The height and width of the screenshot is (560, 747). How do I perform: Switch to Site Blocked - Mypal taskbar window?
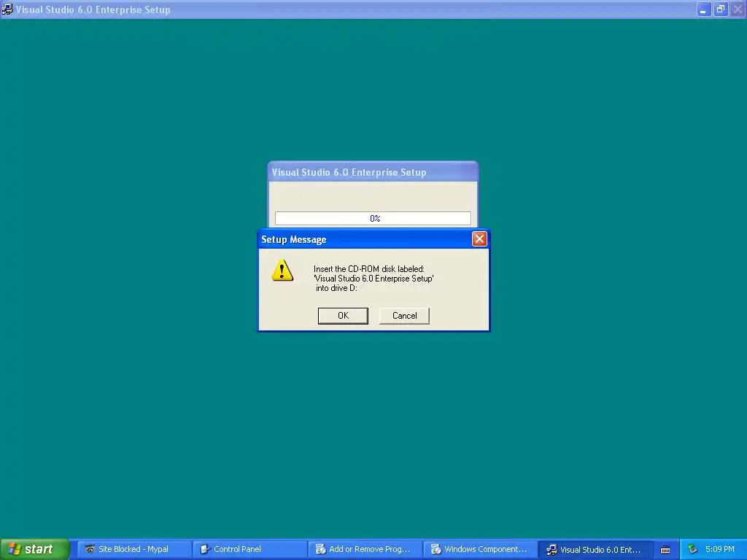point(134,549)
